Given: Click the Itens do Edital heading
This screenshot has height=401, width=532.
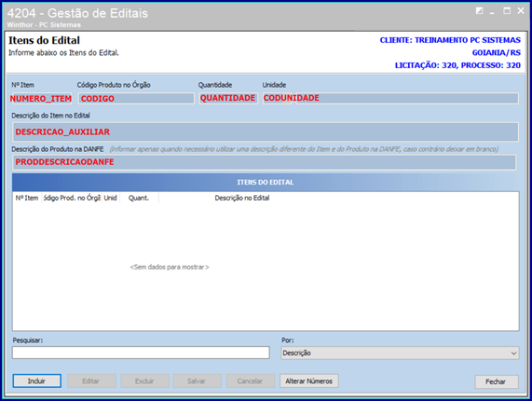Looking at the screenshot, I should pyautogui.click(x=44, y=40).
